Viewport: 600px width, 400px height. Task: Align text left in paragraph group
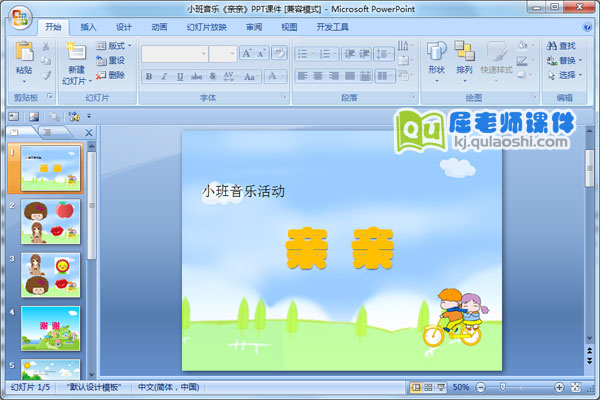(x=302, y=76)
